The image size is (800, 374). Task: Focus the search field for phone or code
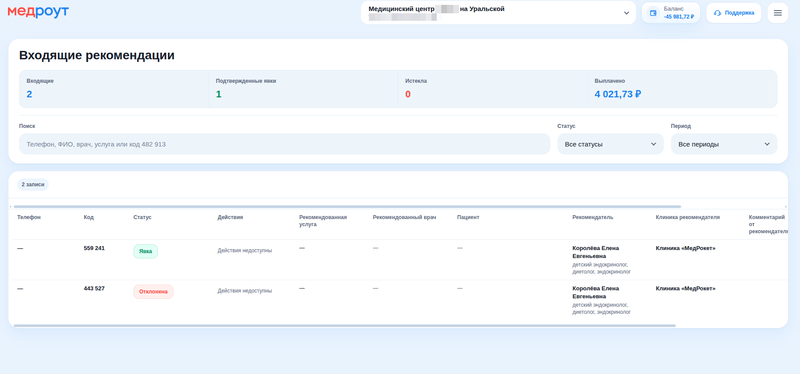[284, 144]
